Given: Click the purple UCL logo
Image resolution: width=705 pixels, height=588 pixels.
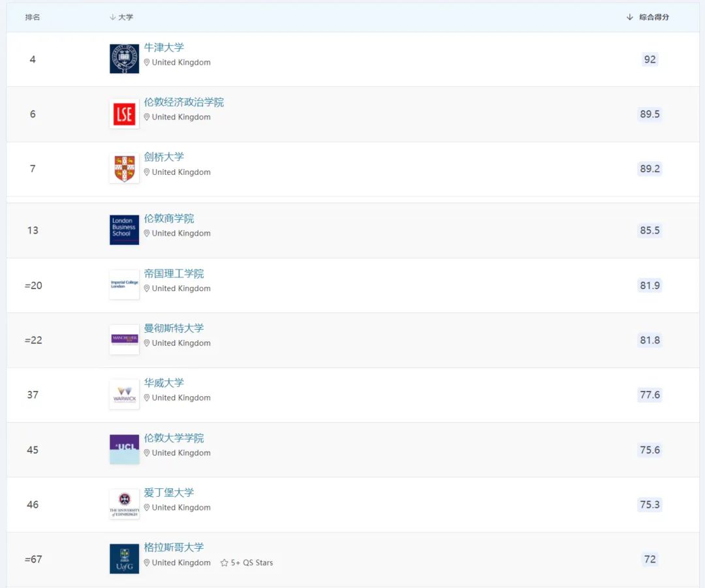Looking at the screenshot, I should tap(124, 450).
